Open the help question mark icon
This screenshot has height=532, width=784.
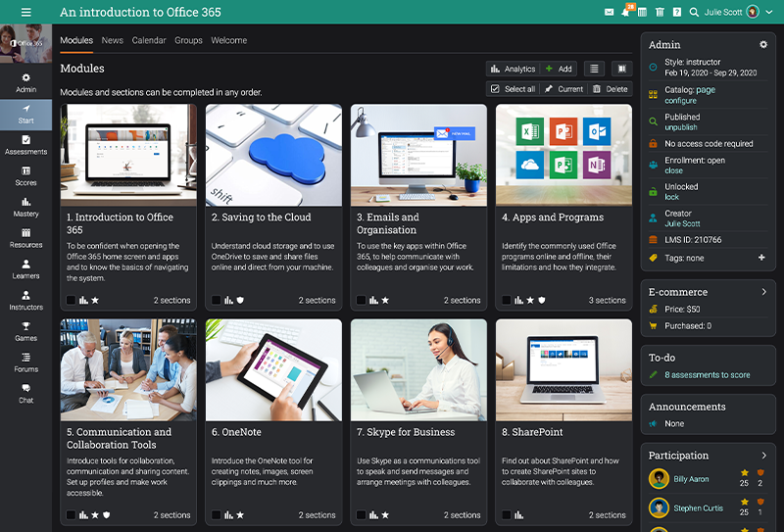click(x=677, y=12)
